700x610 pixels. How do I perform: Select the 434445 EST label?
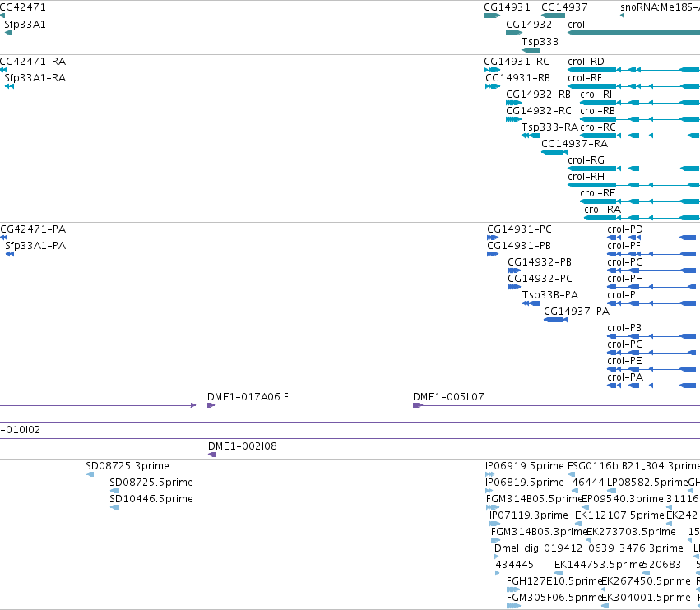(514, 565)
